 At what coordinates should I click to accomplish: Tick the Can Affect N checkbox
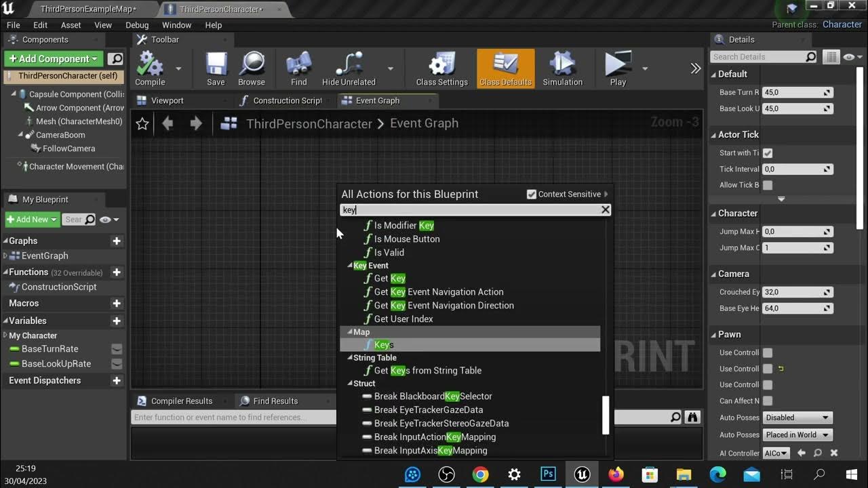click(x=768, y=401)
